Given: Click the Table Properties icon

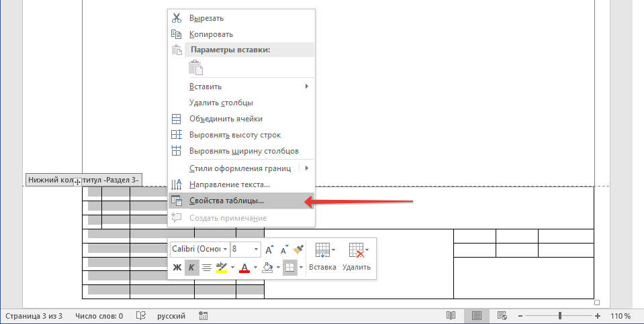Looking at the screenshot, I should pyautogui.click(x=176, y=201).
